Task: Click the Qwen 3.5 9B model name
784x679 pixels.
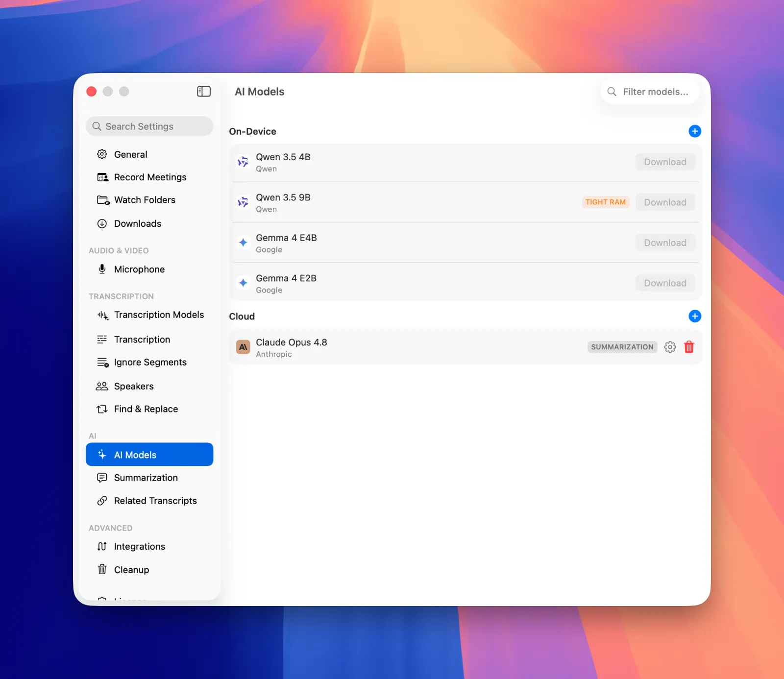Action: click(x=283, y=197)
